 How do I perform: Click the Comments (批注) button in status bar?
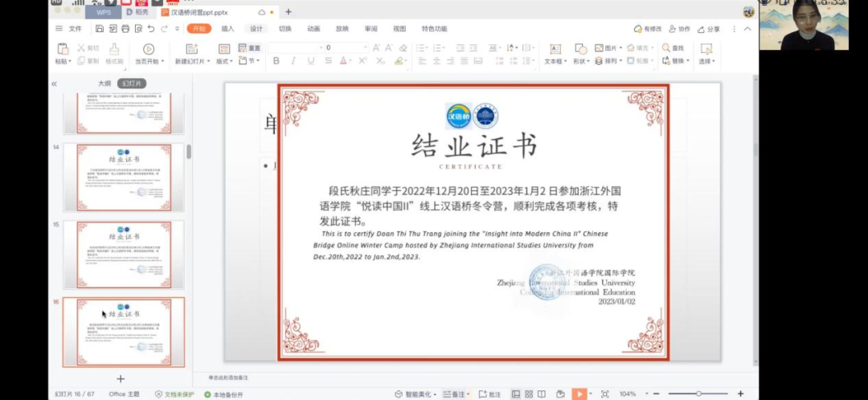click(489, 394)
